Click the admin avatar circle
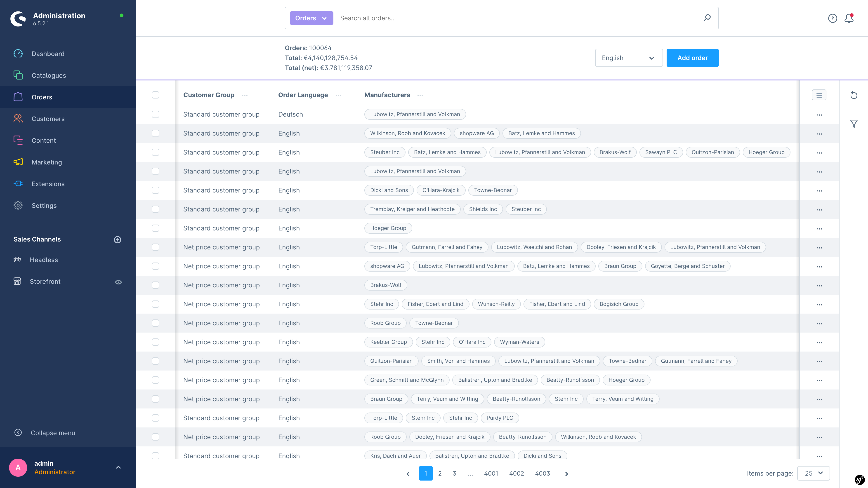868x488 pixels. (18, 467)
